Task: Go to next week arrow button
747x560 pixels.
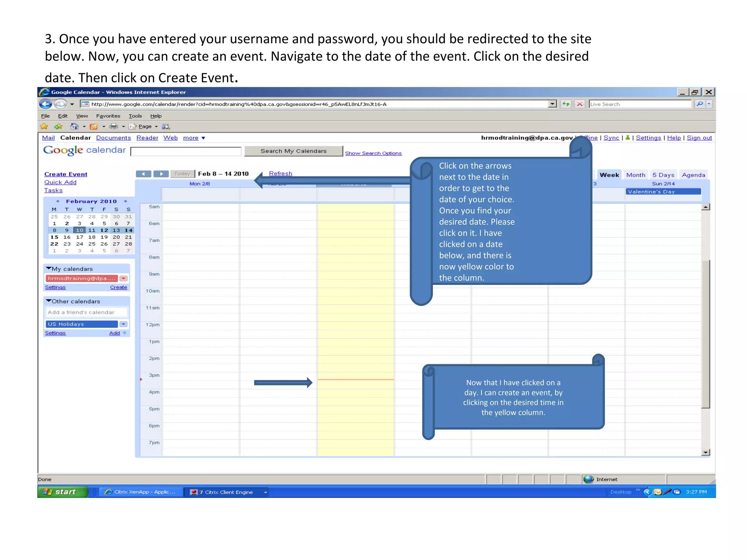Action: (x=161, y=174)
